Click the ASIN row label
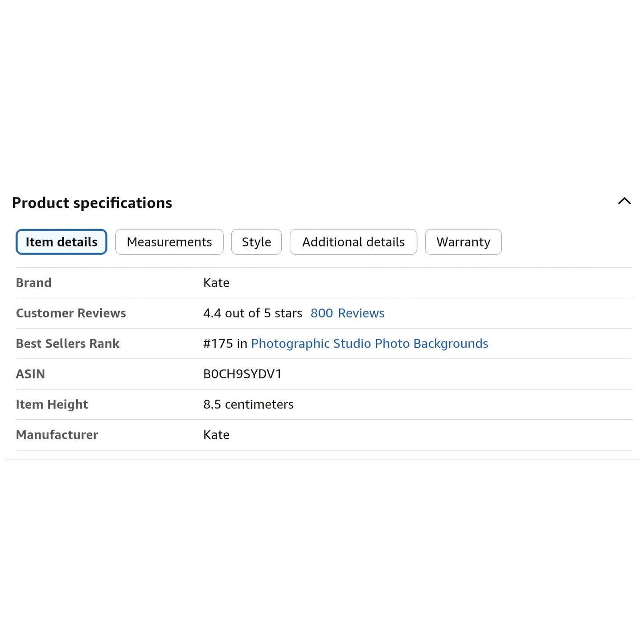The image size is (644, 644). click(x=30, y=374)
